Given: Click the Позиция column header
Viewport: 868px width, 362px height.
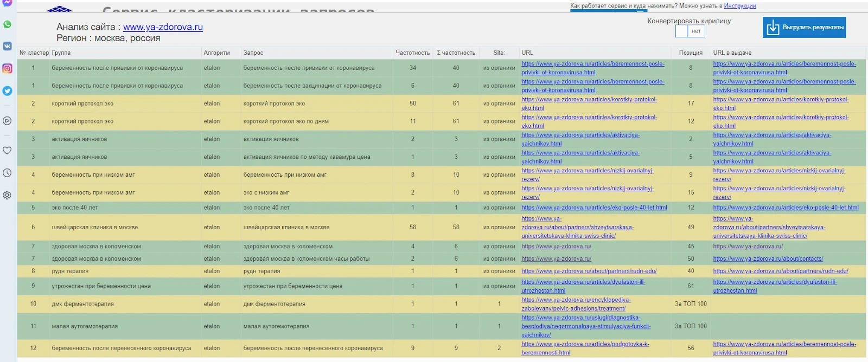Looking at the screenshot, I should [x=691, y=53].
